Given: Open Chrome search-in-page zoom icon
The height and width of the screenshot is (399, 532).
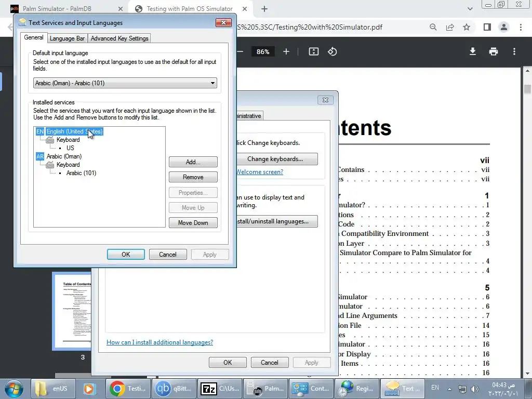Looking at the screenshot, I should pos(433,27).
